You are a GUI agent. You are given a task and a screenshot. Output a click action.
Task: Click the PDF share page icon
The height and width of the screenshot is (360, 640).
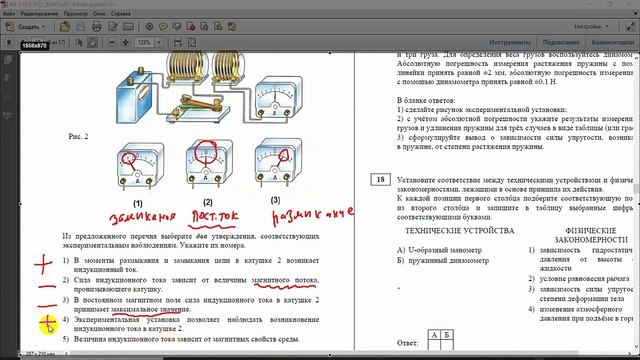(x=218, y=27)
